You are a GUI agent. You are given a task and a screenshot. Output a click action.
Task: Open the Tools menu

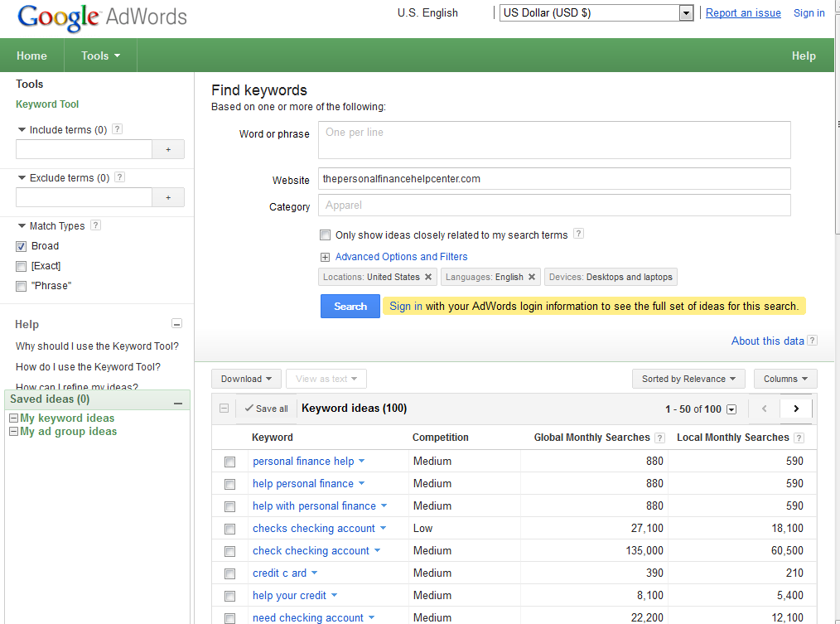[100, 56]
